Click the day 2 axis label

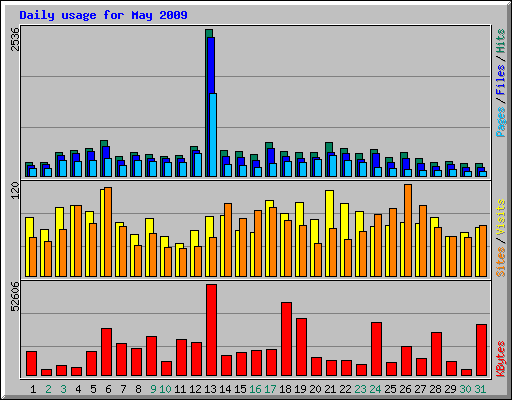[48, 389]
